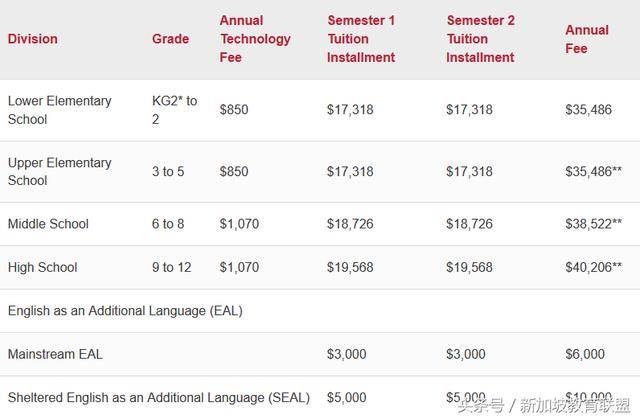This screenshot has width=640, height=419.
Task: Click the Grade column header
Action: [x=170, y=39]
